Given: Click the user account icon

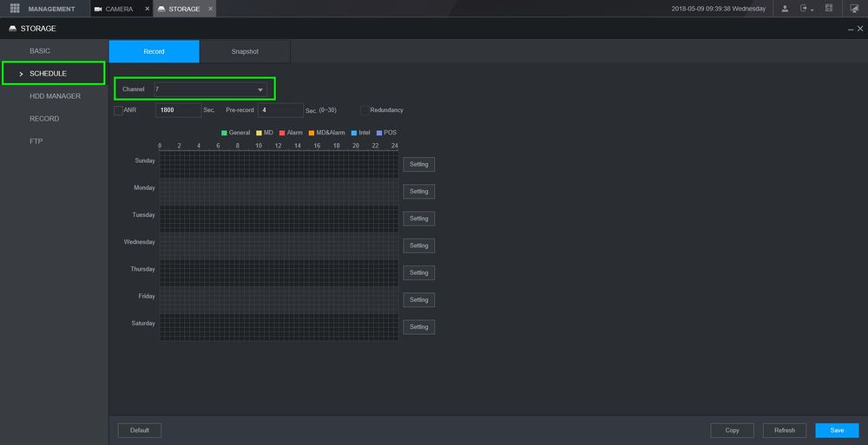Looking at the screenshot, I should 785,9.
